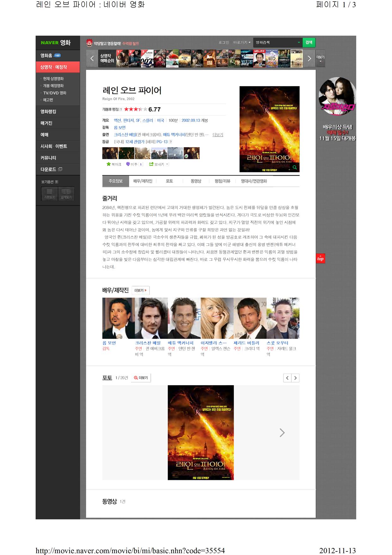Viewport: 392px width, 555px height.
Task: Open 예고편 submenu link
Action: point(48,100)
